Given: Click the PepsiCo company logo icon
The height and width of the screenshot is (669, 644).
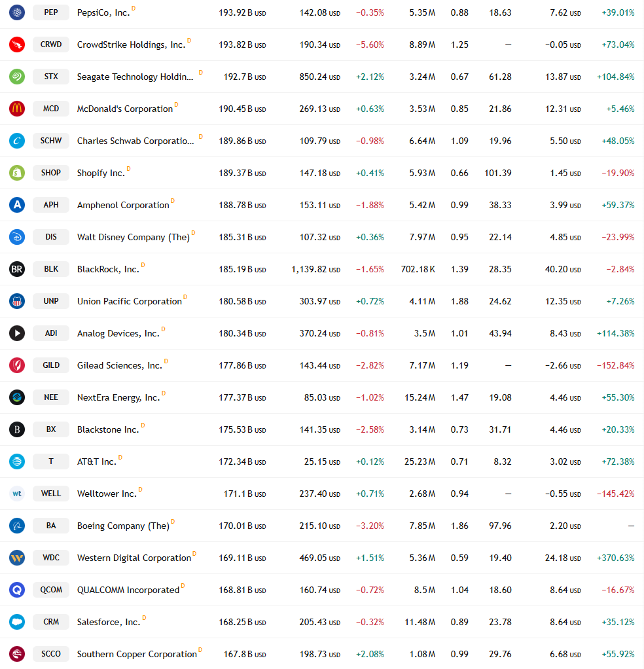Looking at the screenshot, I should point(17,12).
